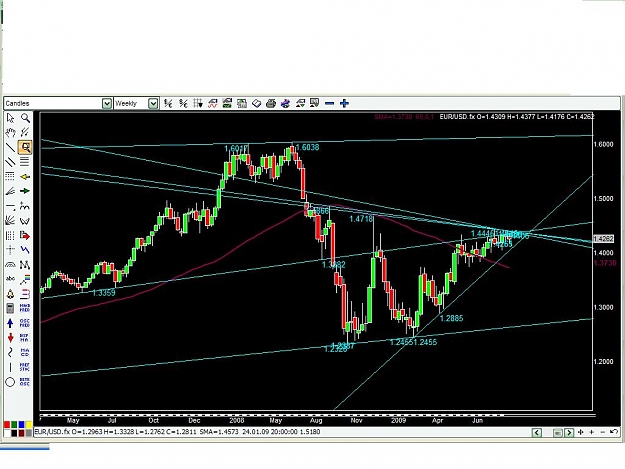Click the 1.3359 low price label
The height and width of the screenshot is (469, 625).
pyautogui.click(x=104, y=293)
